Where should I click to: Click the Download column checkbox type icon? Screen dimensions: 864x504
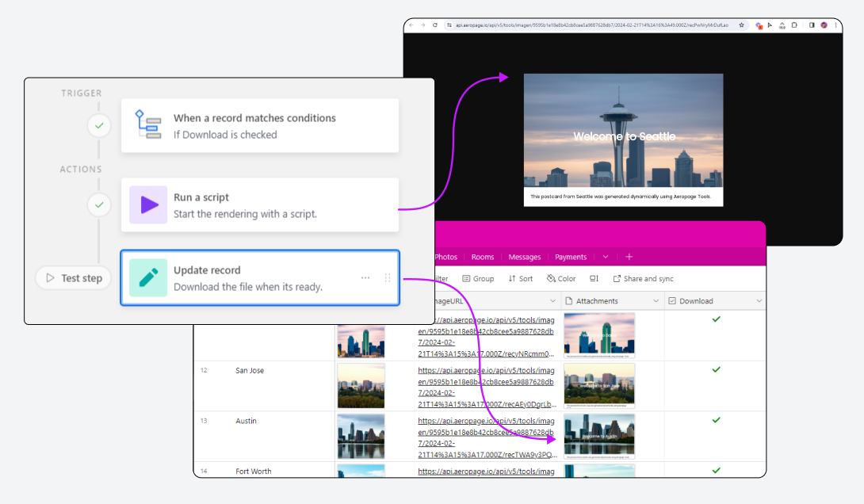(x=672, y=301)
